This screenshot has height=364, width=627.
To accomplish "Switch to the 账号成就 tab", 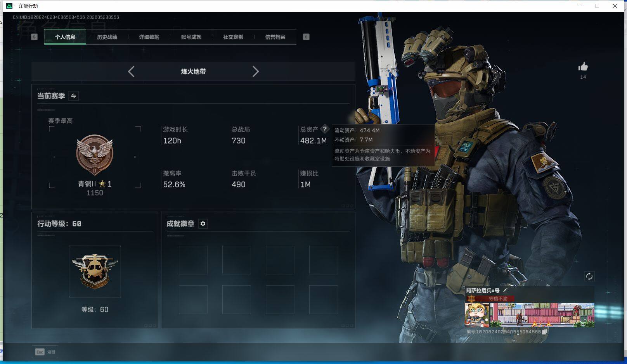I will coord(191,37).
